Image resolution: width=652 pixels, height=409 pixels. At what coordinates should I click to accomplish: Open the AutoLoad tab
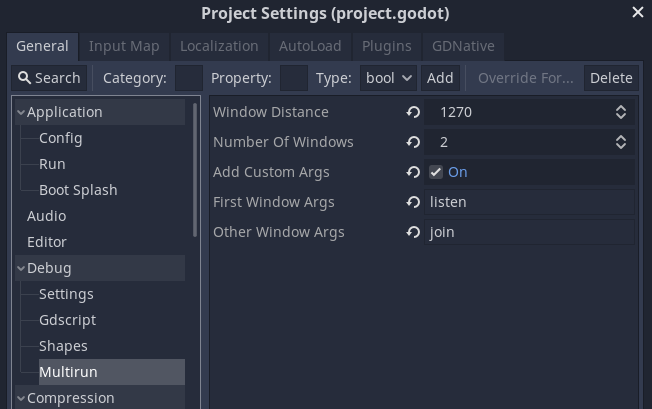point(310,46)
